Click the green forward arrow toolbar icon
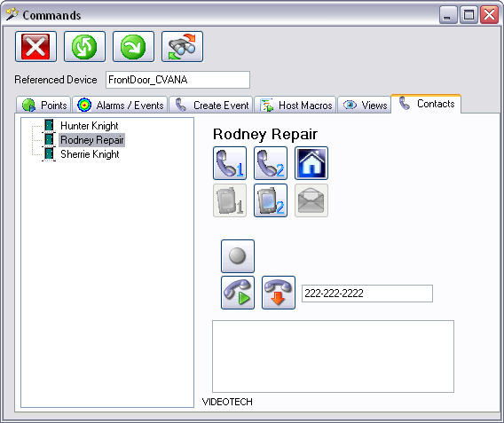 [x=133, y=47]
